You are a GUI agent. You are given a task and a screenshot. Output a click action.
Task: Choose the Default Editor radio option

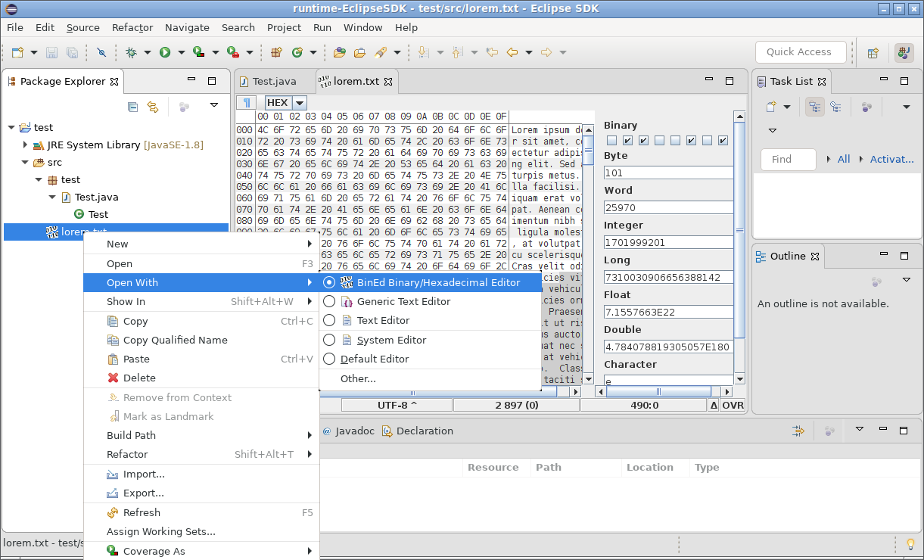329,359
